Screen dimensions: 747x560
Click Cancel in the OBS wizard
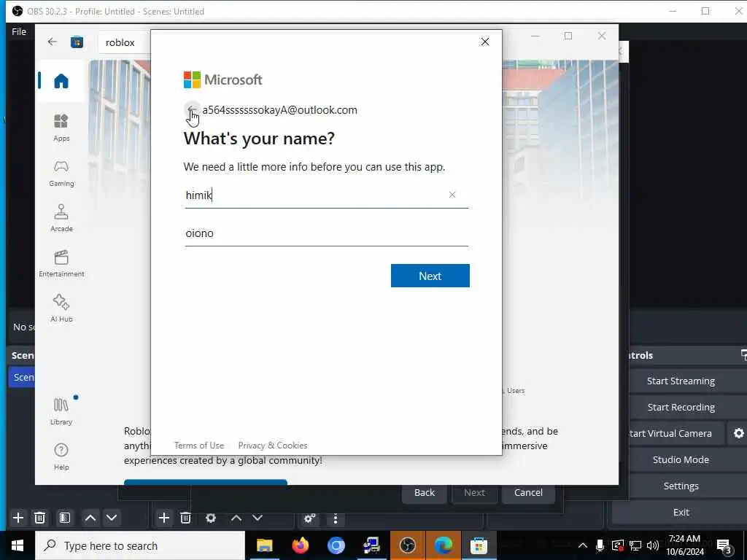tap(528, 492)
